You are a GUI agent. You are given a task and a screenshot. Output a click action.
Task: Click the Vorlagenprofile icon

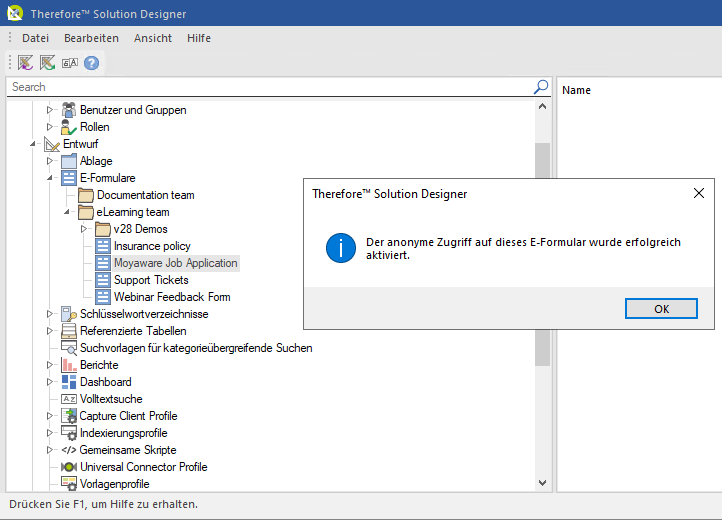coord(69,484)
